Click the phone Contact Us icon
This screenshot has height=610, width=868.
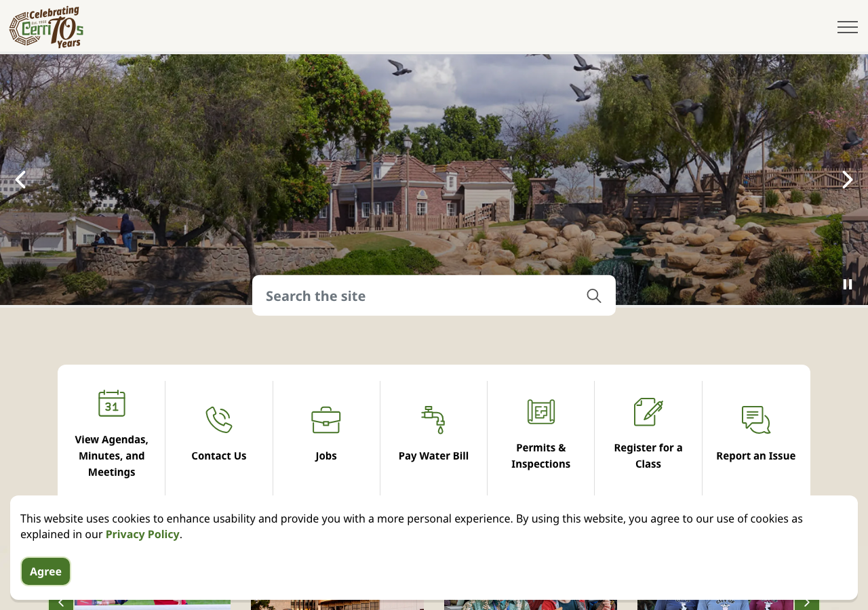point(219,420)
